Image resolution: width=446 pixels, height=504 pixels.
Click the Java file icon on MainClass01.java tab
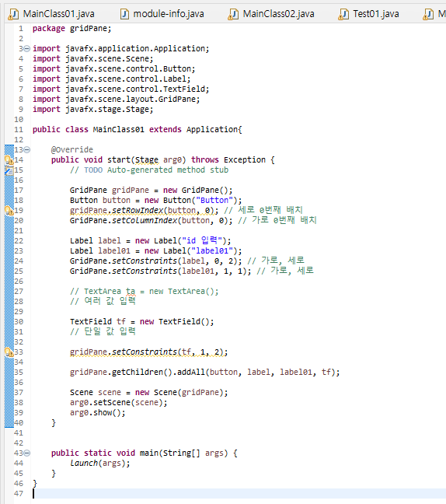pos(13,14)
